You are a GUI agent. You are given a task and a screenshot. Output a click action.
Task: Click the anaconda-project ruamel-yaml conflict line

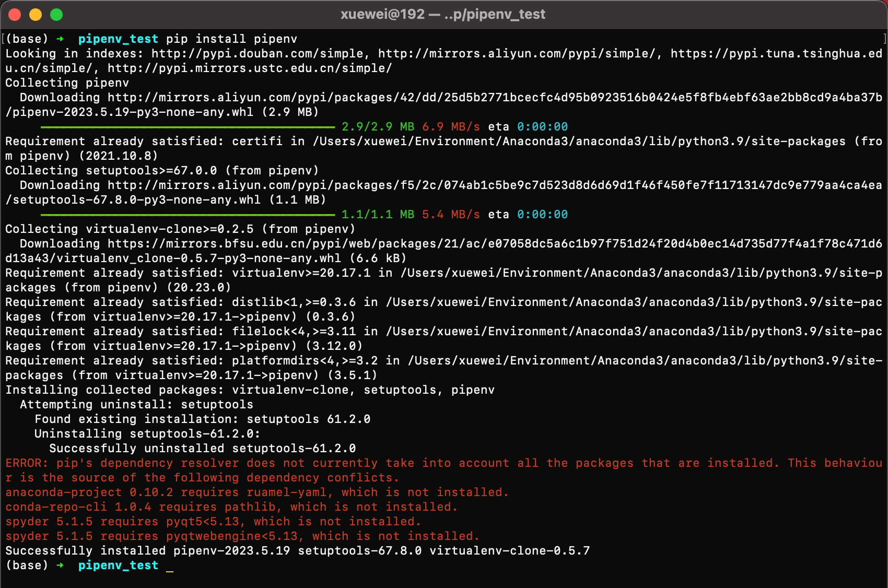[x=256, y=492]
